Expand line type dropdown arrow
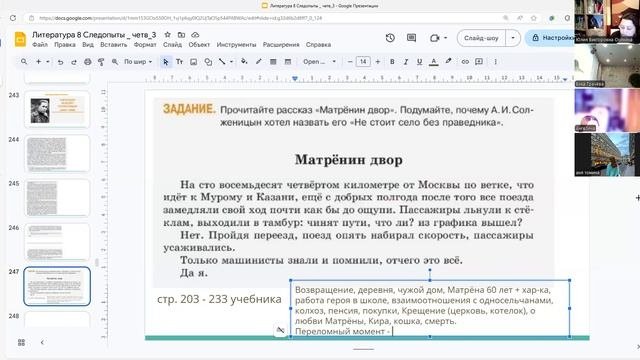Viewport: 640px width, 360px height. pos(231,62)
